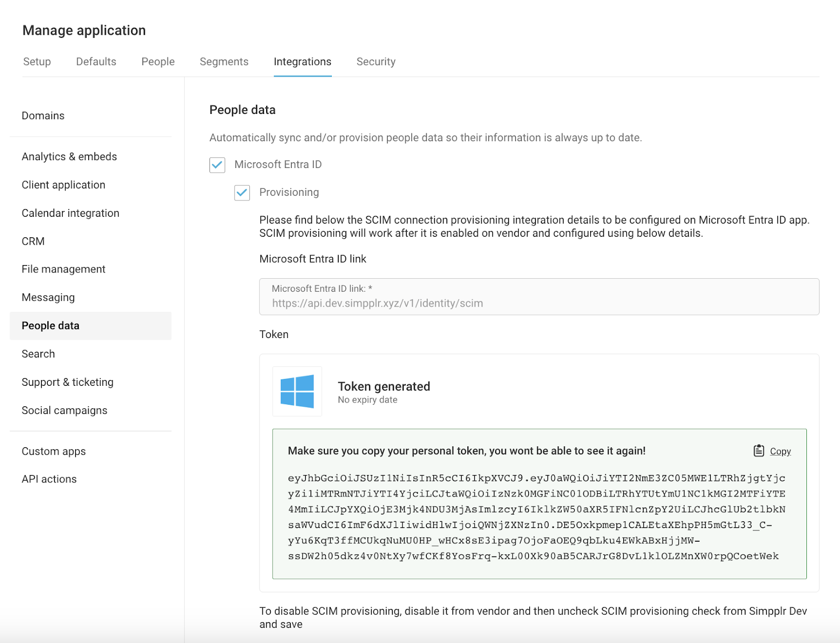Copy the generated personal token
Image resolution: width=840 pixels, height=643 pixels.
[772, 451]
